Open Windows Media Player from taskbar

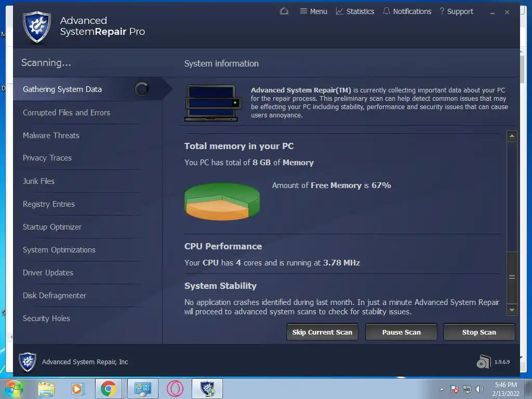[x=77, y=389]
